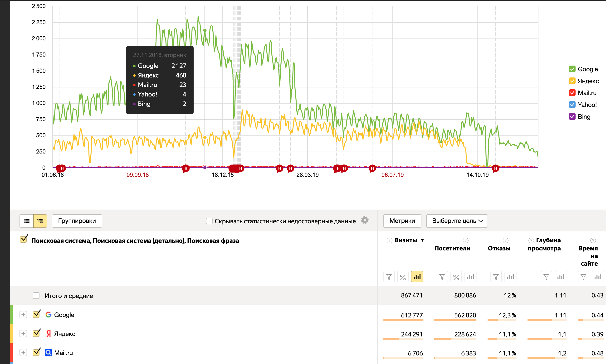Toggle Итого и средние row checkbox
Screen dimensions: 606x364
[x=36, y=296]
